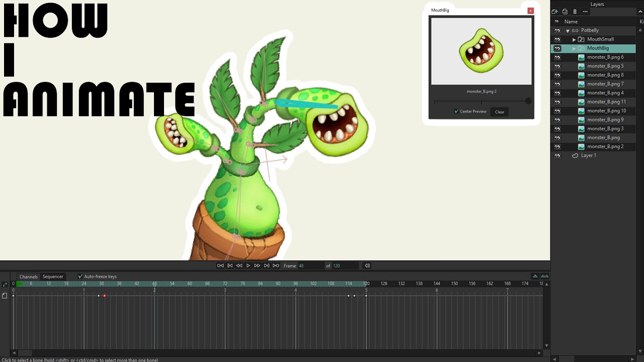The width and height of the screenshot is (644, 362).
Task: Toggle visibility of all layers in header
Action: point(556,22)
